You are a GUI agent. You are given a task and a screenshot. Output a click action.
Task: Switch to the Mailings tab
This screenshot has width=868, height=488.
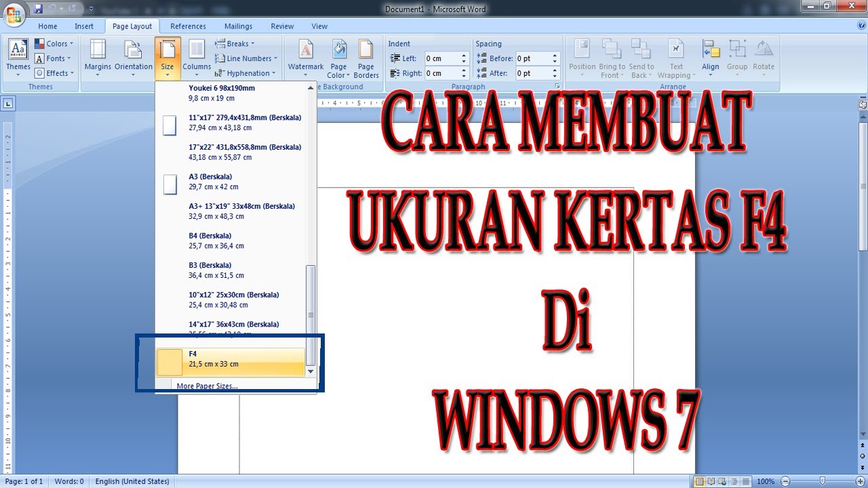pyautogui.click(x=238, y=26)
